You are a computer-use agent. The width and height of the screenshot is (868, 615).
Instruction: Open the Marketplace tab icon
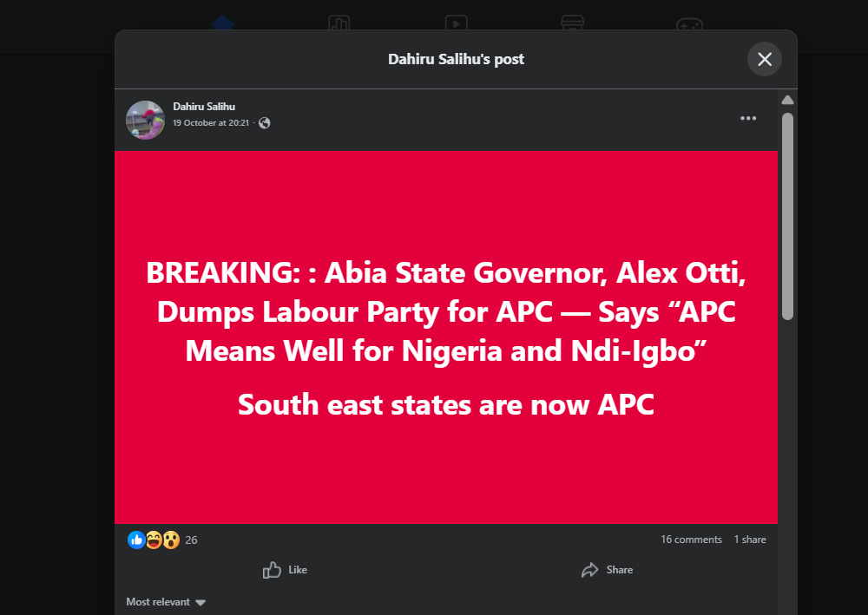(x=572, y=24)
